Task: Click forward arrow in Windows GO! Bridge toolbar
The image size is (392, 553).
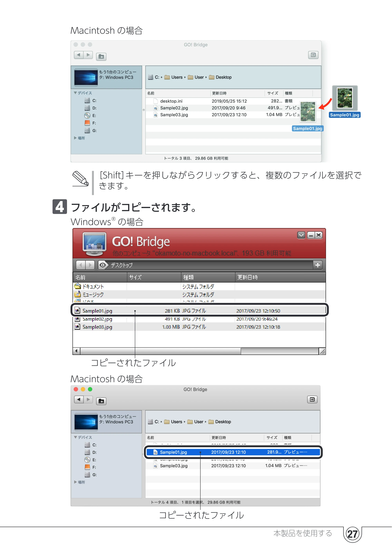Action: (x=90, y=265)
